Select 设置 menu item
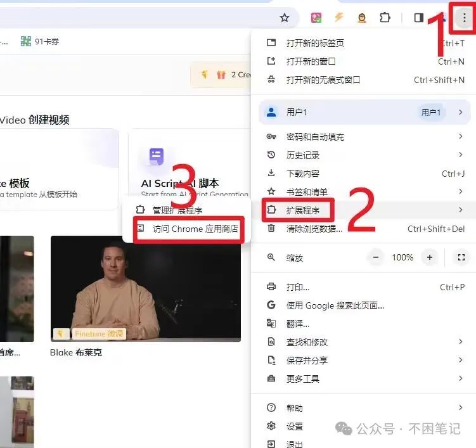Viewport: 476px width, 448px height. [364, 426]
